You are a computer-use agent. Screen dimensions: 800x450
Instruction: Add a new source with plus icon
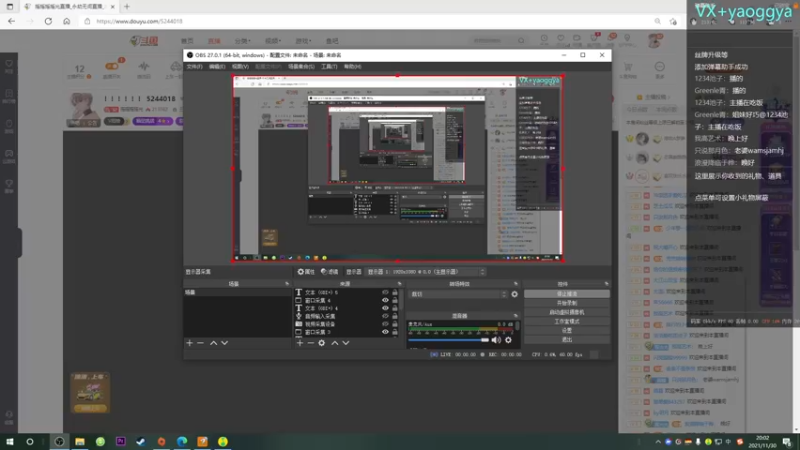tap(299, 343)
